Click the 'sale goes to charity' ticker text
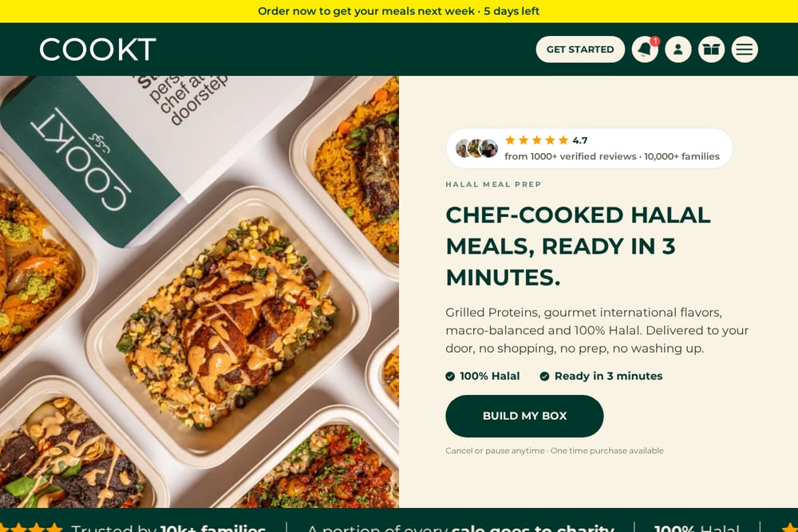 click(533, 529)
